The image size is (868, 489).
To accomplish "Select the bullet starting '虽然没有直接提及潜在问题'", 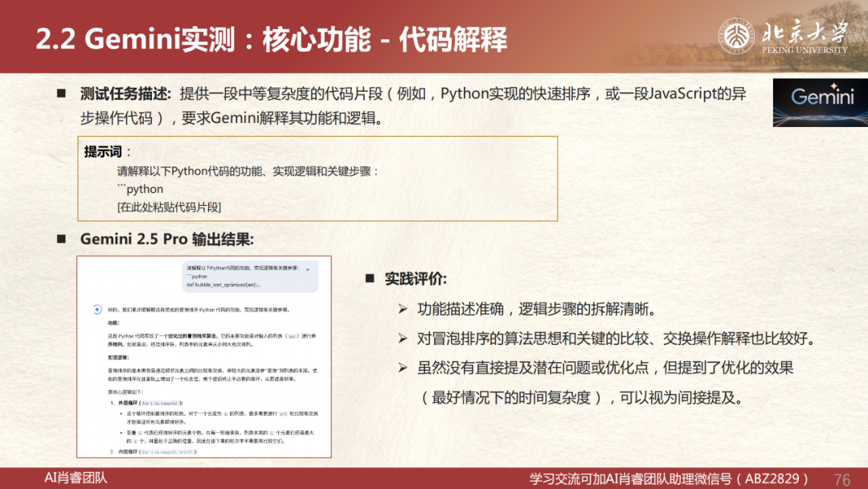I will pos(606,368).
